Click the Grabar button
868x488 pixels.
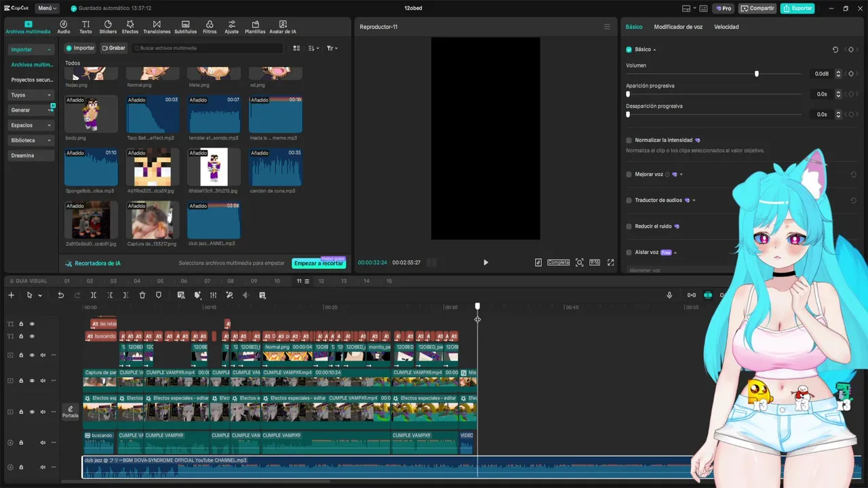(x=113, y=48)
